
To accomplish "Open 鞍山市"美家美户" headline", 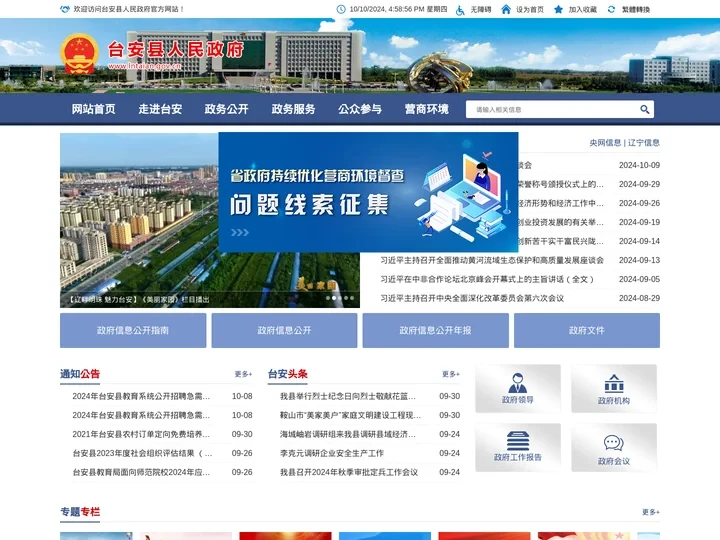I will (350, 415).
